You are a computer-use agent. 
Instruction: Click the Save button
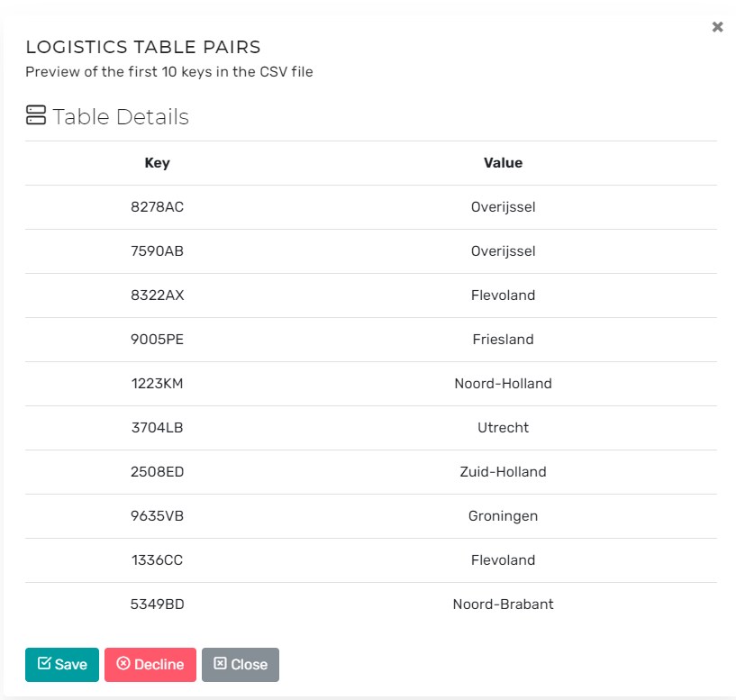62,665
